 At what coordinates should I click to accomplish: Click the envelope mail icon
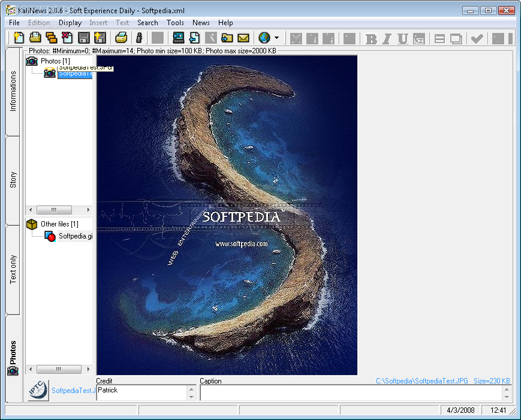[243, 38]
